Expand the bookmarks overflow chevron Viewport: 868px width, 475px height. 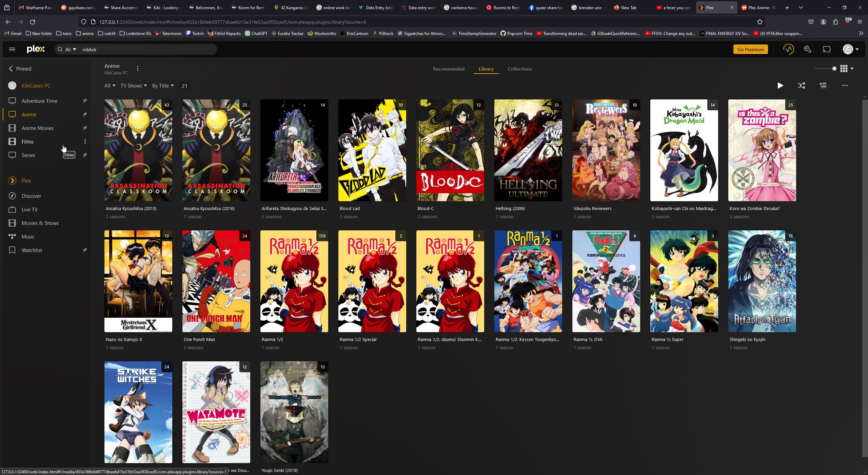861,33
